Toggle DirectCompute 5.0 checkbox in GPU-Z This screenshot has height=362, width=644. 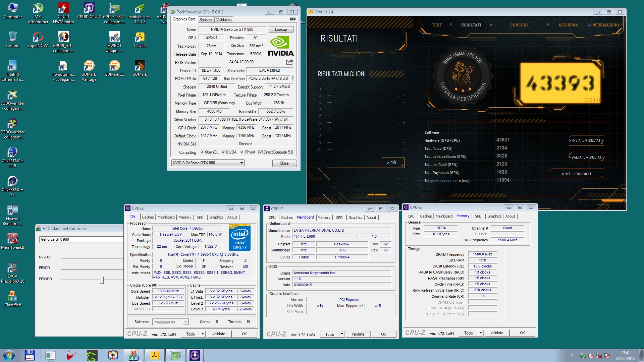point(260,152)
